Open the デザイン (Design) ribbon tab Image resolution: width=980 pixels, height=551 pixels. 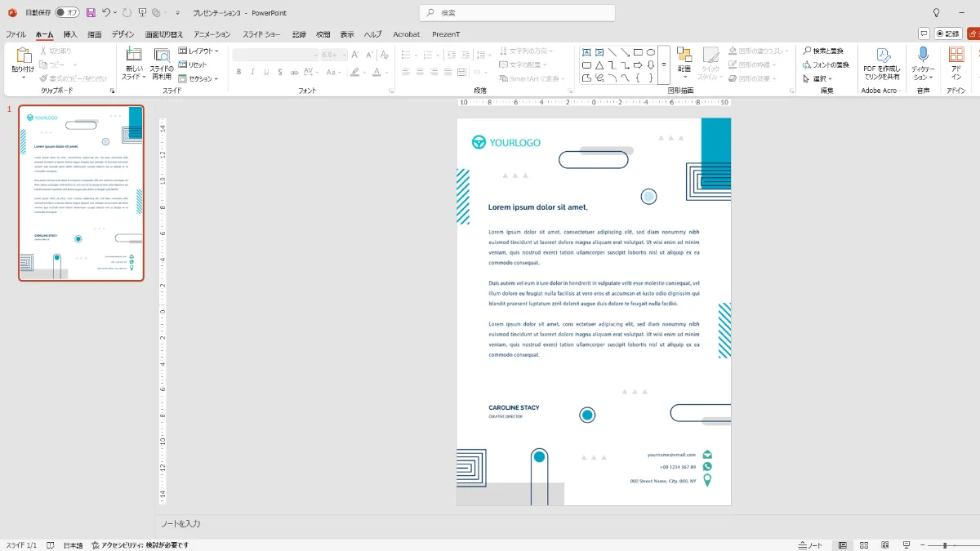pyautogui.click(x=123, y=34)
